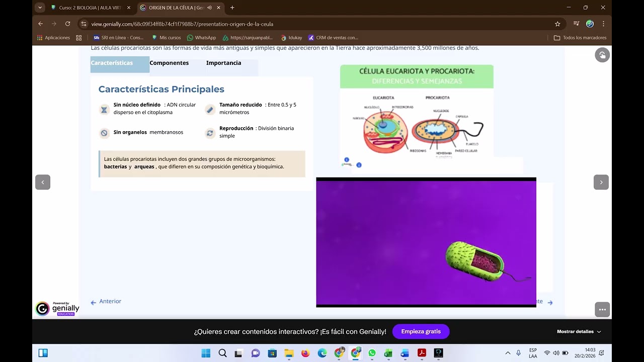Image resolution: width=644 pixels, height=362 pixels.
Task: Click the refresh icon next to Reproducción
Action: [x=210, y=133]
